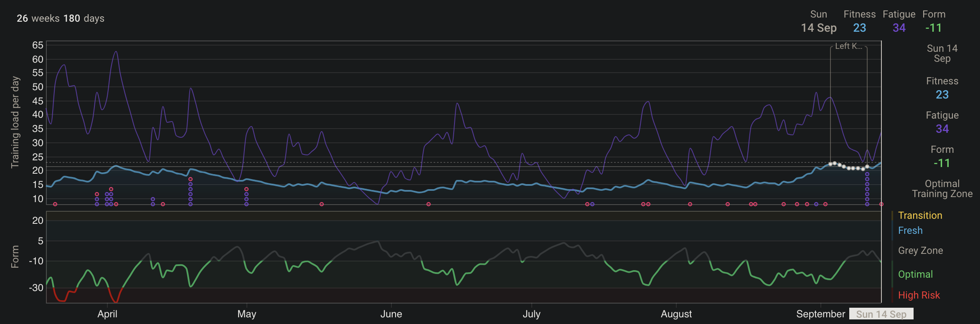Click the fatigue peak above 60 near April
The image size is (980, 324).
[x=116, y=52]
